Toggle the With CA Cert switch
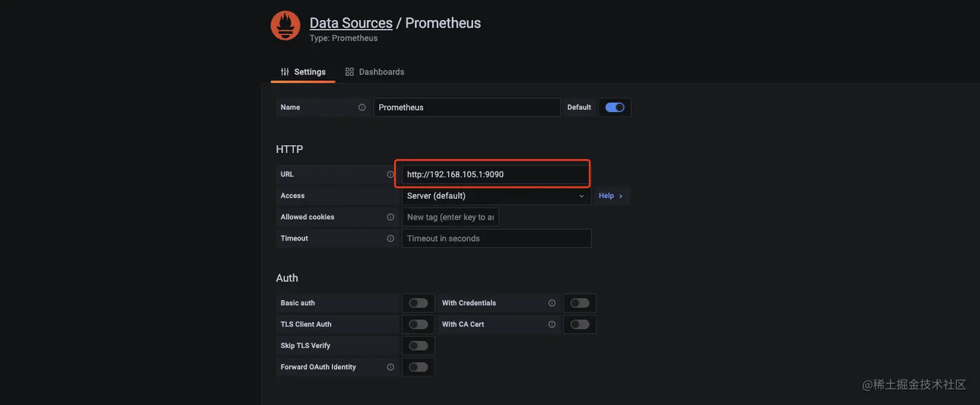This screenshot has height=405, width=980. 579,325
